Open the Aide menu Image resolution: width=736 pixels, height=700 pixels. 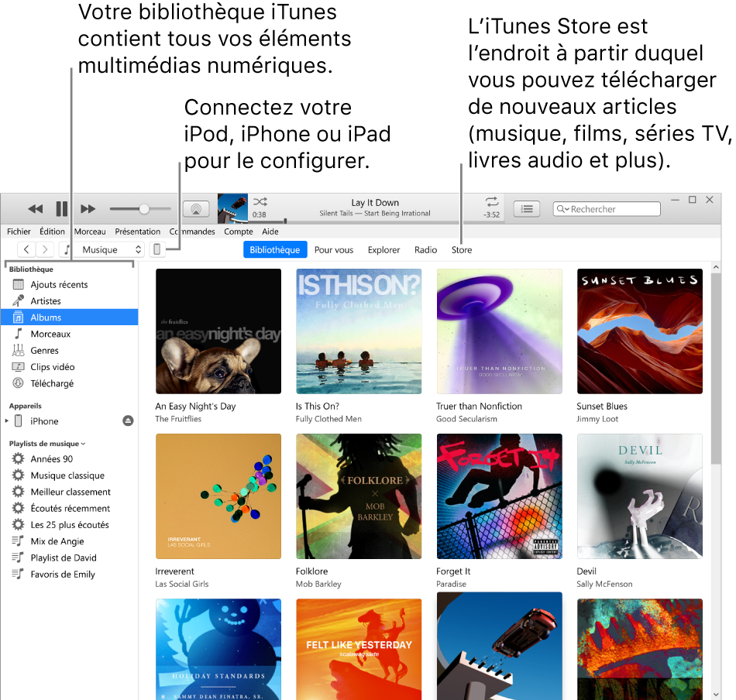point(270,232)
